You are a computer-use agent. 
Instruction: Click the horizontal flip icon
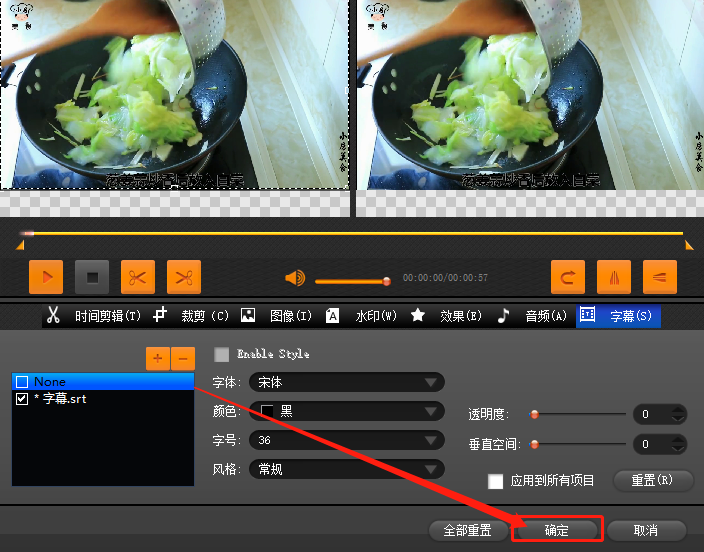[614, 277]
